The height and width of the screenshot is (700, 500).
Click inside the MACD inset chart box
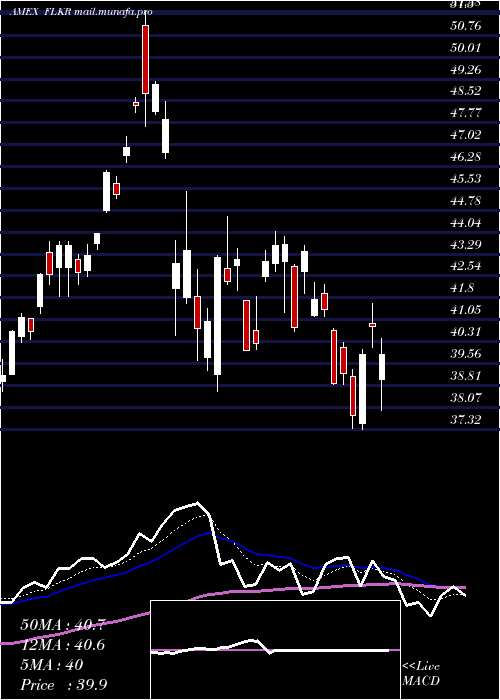275,650
